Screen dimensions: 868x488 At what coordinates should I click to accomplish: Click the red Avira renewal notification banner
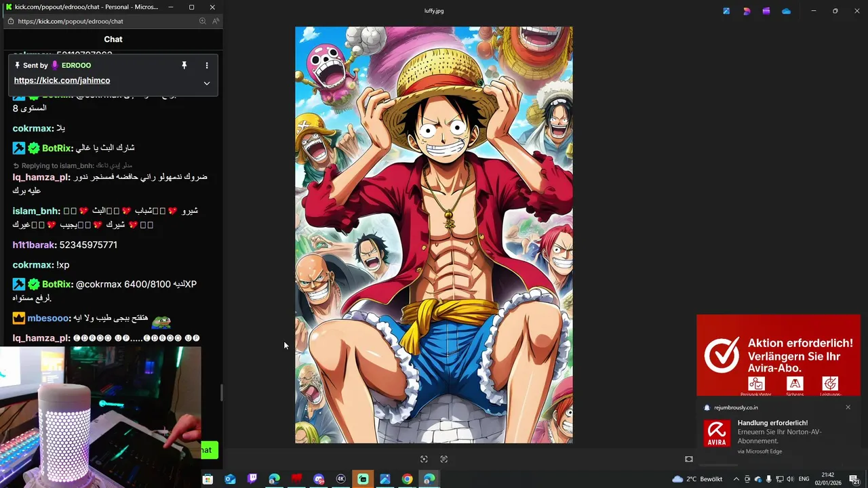click(778, 355)
